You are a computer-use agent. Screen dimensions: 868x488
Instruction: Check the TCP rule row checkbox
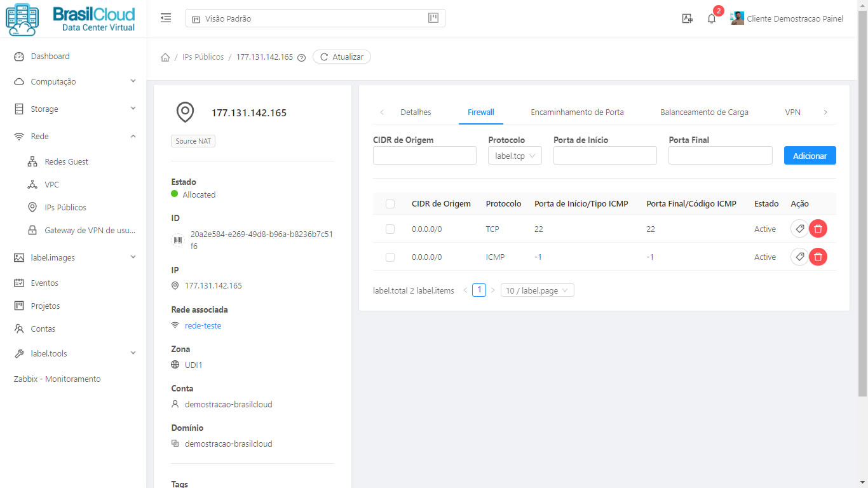coord(390,229)
